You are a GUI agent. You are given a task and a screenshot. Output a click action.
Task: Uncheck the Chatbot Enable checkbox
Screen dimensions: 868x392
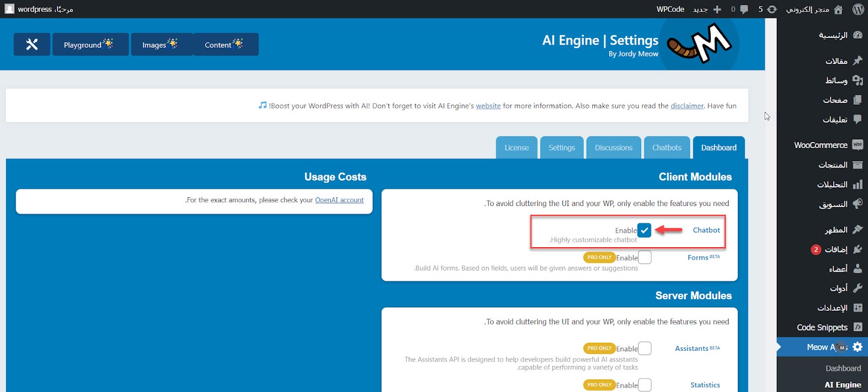coord(644,230)
